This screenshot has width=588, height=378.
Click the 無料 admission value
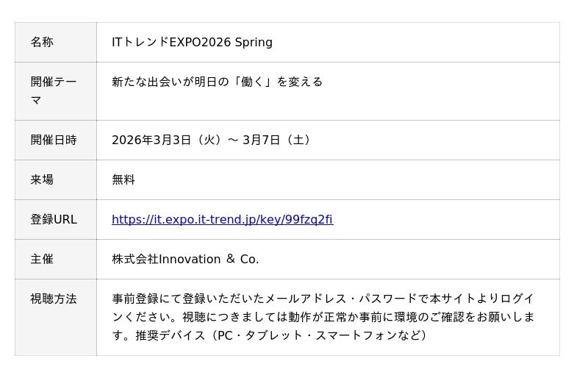click(123, 179)
